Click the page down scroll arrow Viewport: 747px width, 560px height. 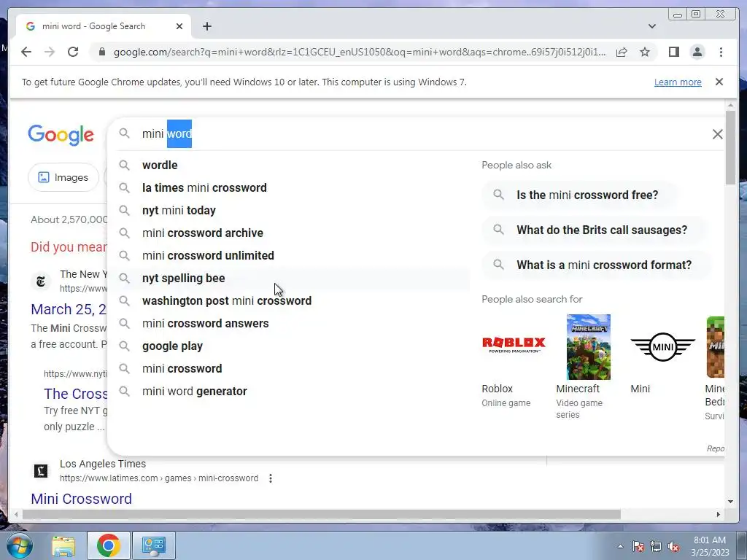coord(731,502)
